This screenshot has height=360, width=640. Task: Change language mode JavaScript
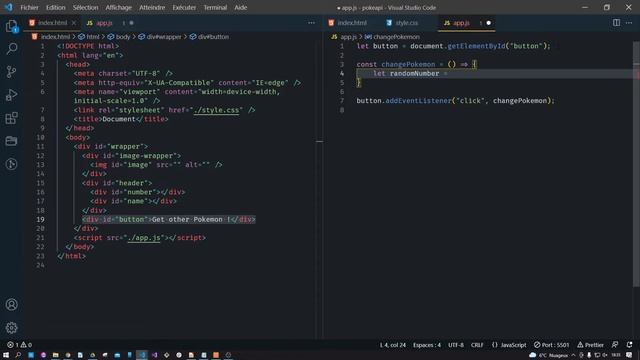click(509, 345)
